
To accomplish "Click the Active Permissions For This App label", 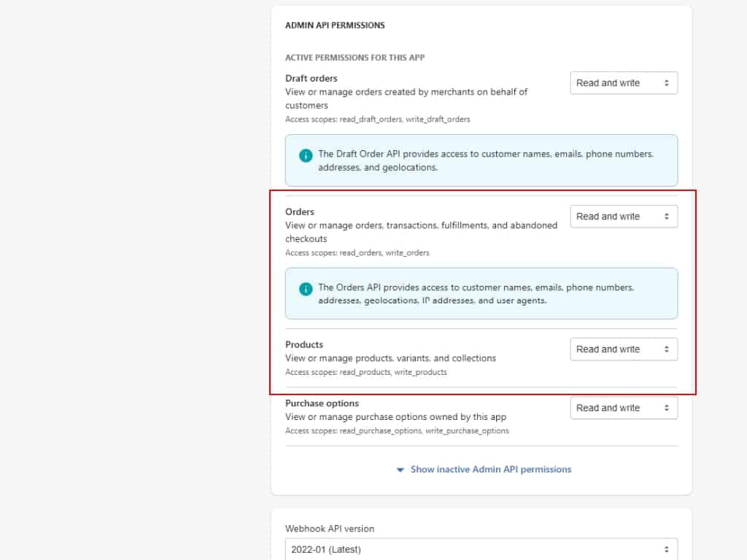I will [355, 58].
